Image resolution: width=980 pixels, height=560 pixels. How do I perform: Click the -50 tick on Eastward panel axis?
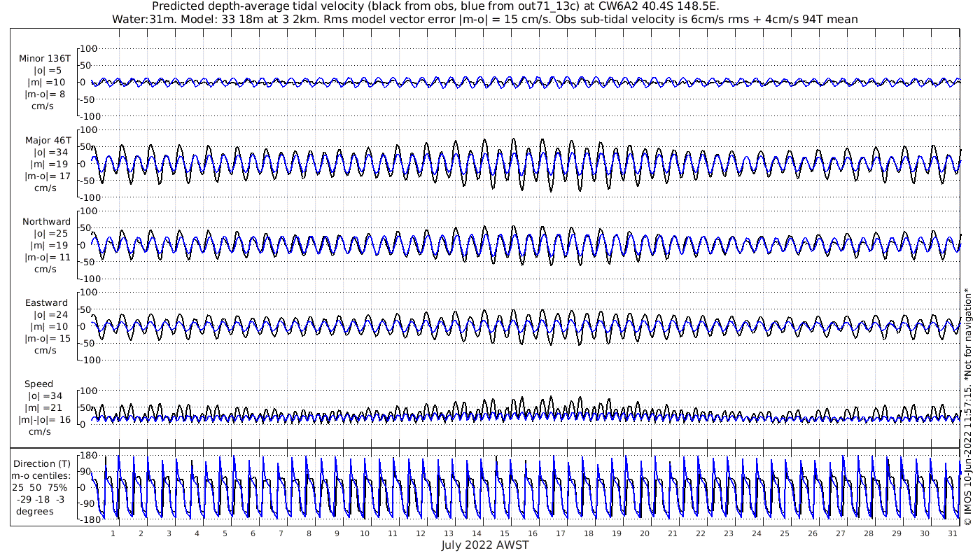pos(89,343)
